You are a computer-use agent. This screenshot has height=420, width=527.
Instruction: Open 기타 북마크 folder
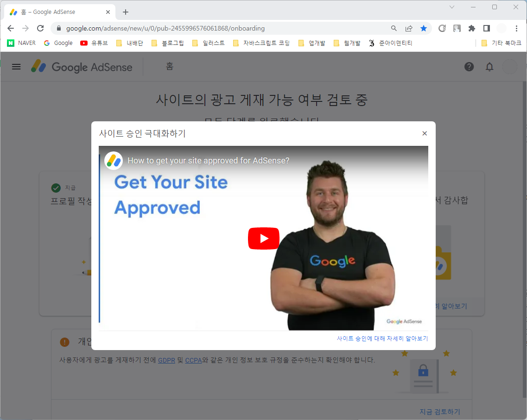[501, 43]
